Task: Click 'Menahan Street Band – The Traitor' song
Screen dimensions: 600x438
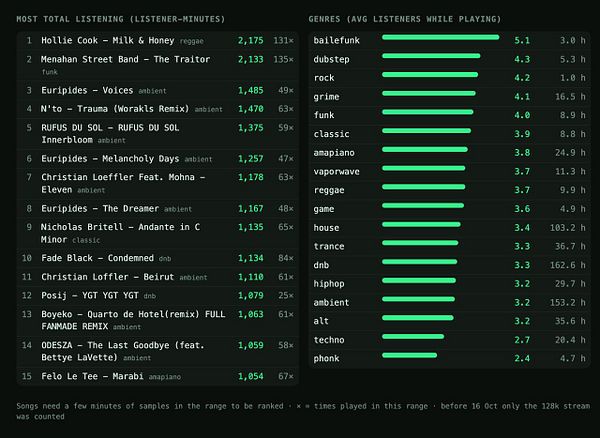Action: pos(126,59)
